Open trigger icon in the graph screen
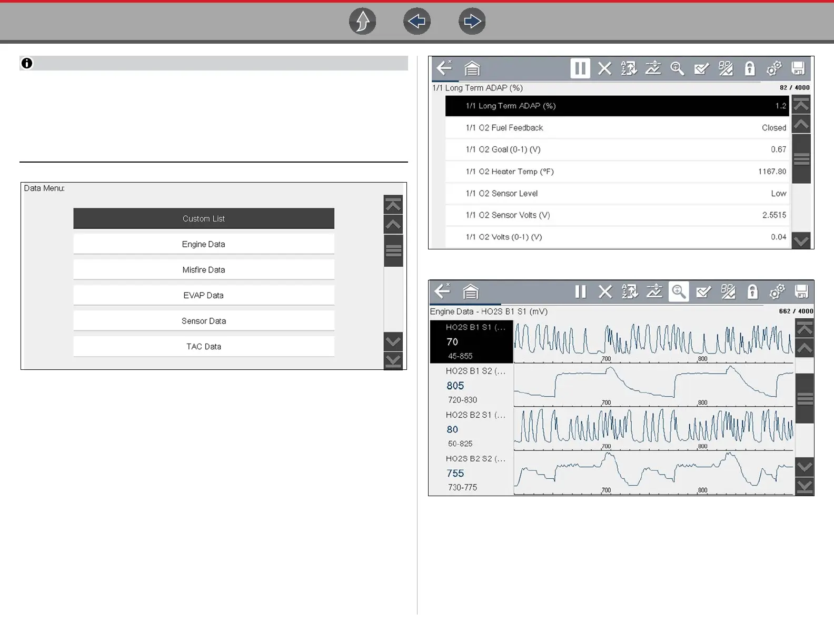 pos(728,291)
